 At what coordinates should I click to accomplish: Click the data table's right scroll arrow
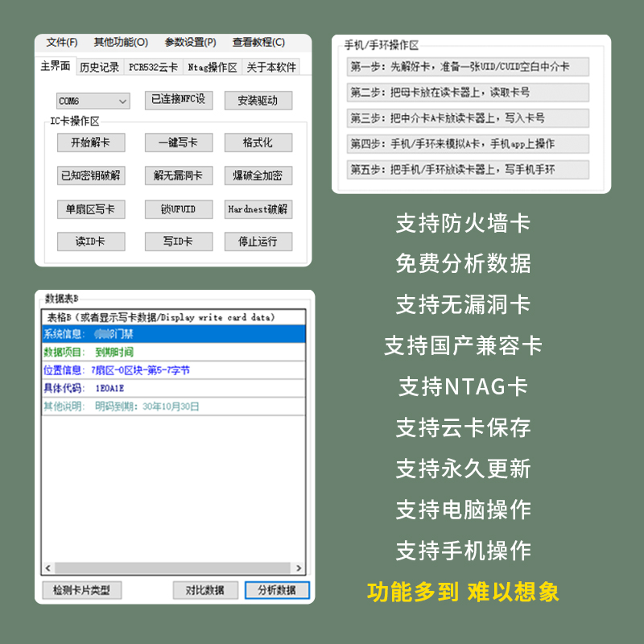[x=298, y=568]
